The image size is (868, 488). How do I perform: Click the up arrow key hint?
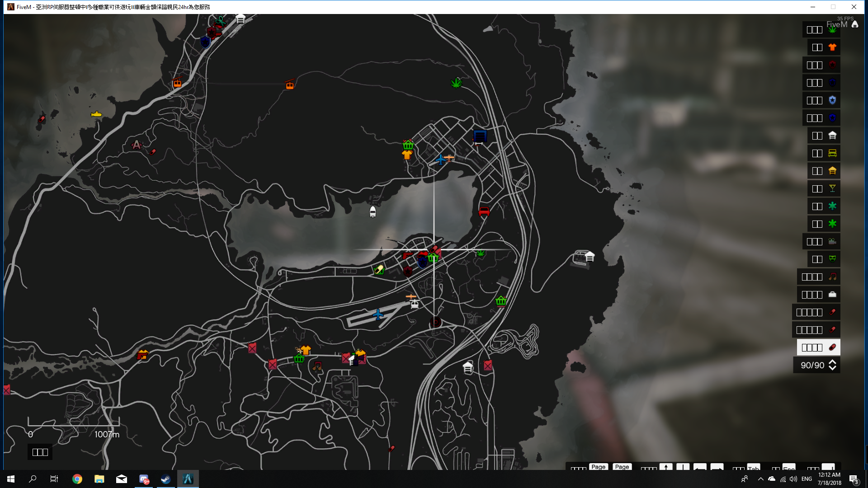(665, 467)
